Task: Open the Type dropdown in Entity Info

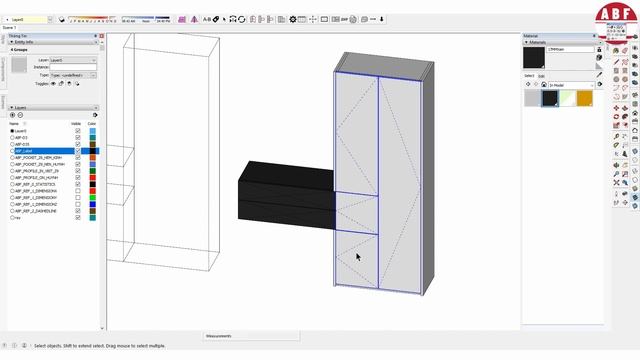Action: pyautogui.click(x=93, y=75)
